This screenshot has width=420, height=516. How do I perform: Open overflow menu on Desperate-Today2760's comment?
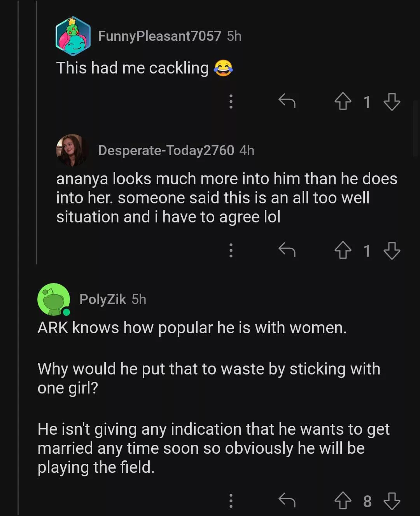[x=231, y=250]
